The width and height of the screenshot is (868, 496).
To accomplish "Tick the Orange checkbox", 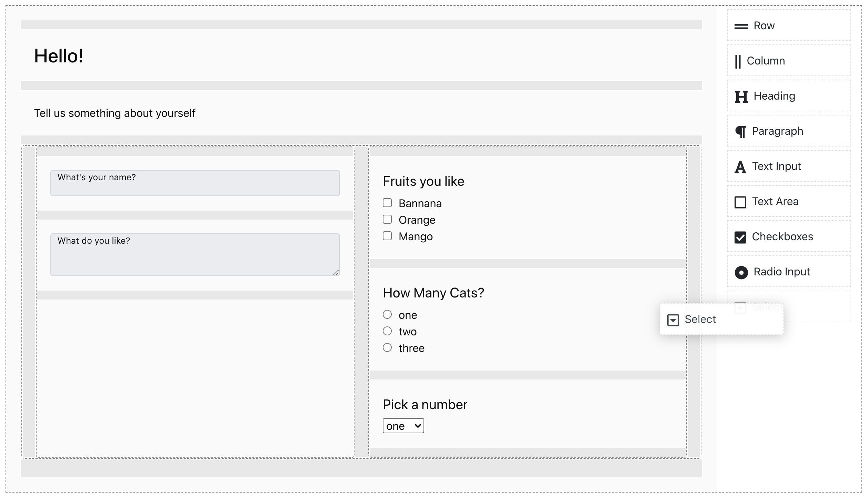I will (387, 220).
